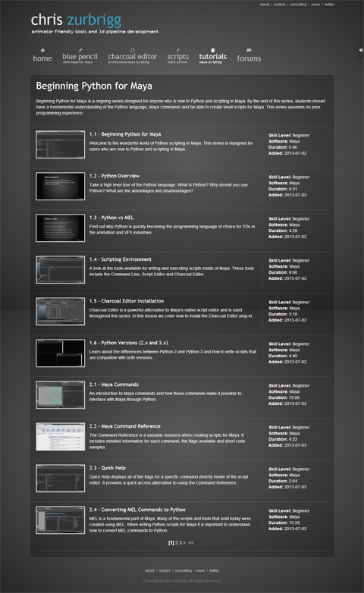Jump to last page with >> arrows
Viewport: 364px width, 593px height.
tap(190, 543)
